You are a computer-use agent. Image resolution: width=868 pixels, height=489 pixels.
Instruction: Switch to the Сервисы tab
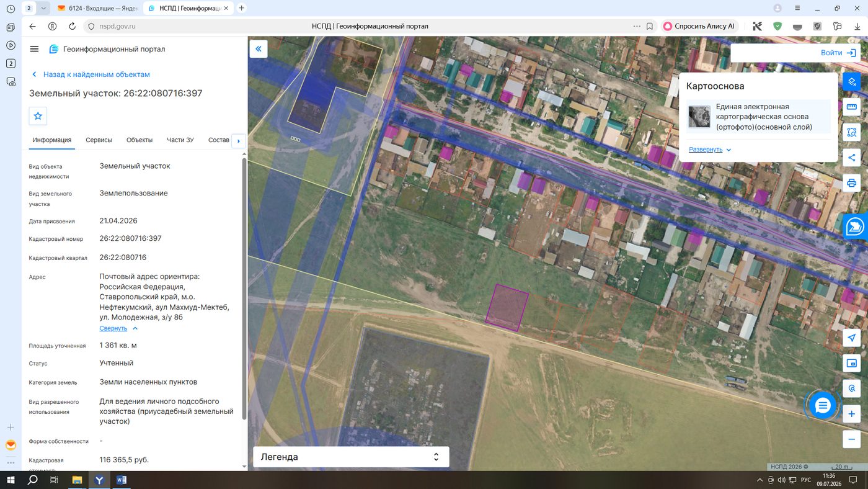click(x=99, y=140)
